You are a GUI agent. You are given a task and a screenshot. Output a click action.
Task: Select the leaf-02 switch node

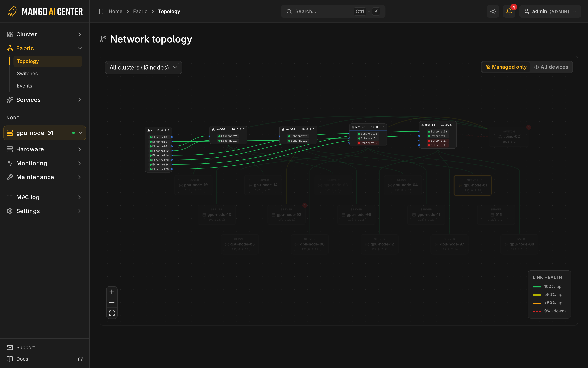click(228, 135)
